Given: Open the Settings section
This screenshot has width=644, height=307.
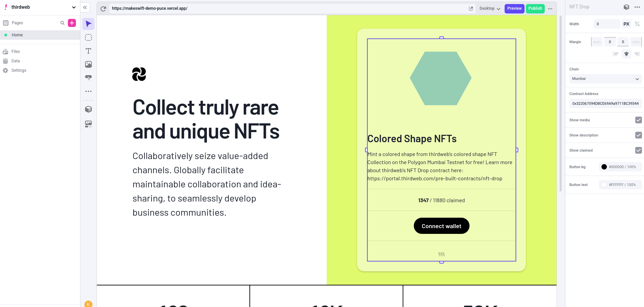Looking at the screenshot, I should 19,70.
